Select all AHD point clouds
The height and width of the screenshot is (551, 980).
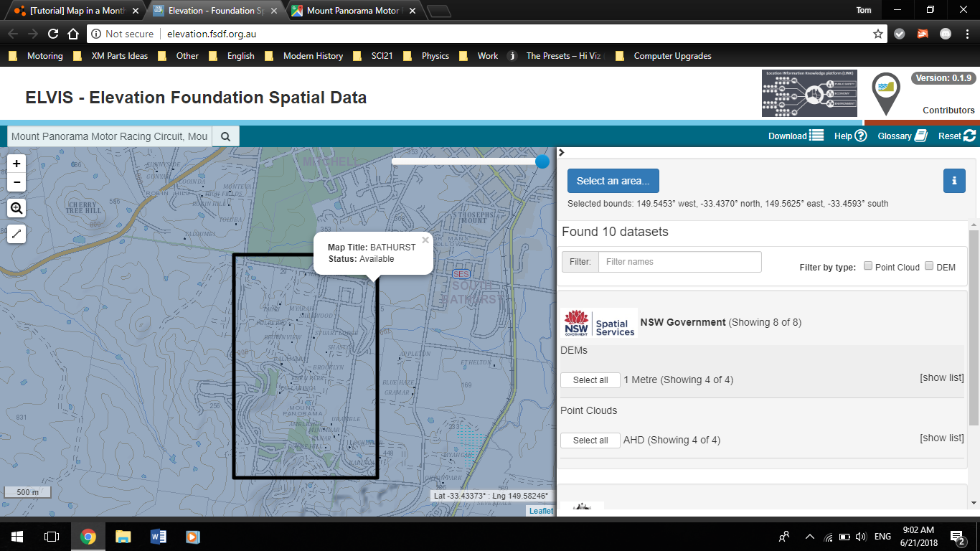pyautogui.click(x=590, y=441)
